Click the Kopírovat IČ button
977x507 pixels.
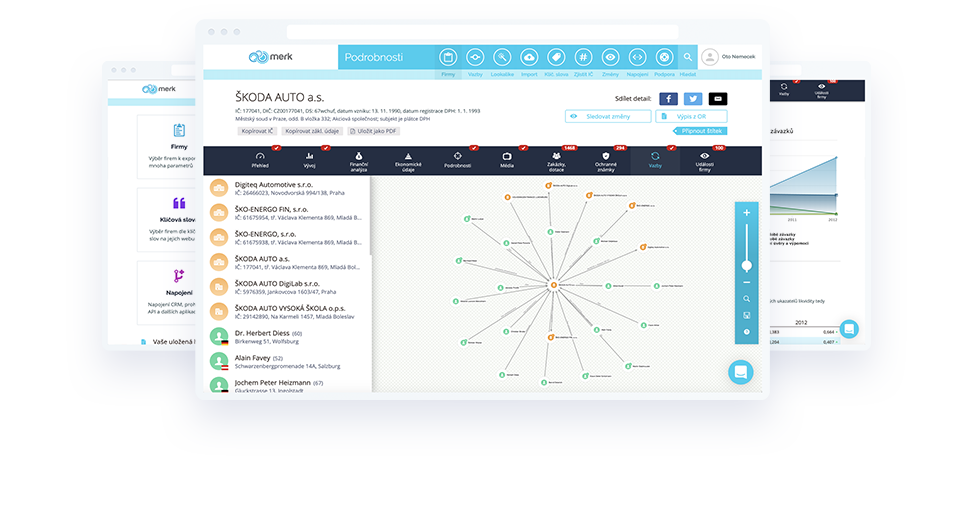[x=257, y=131]
